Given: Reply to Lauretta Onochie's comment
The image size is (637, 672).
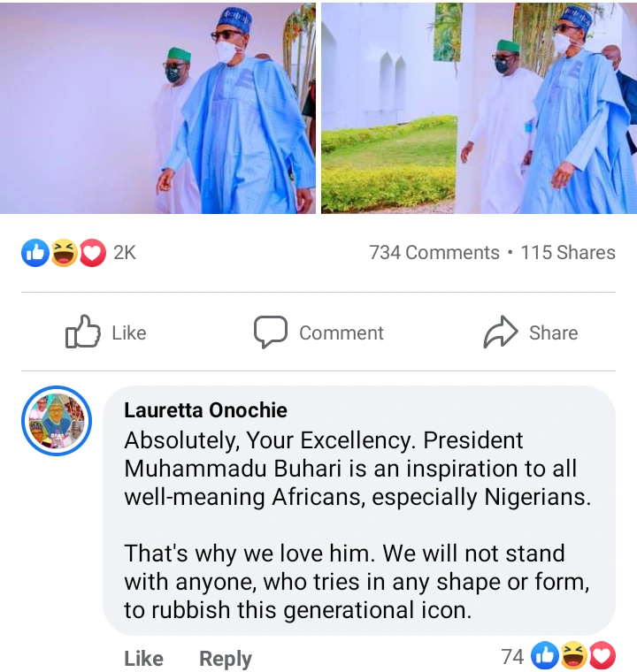Looking at the screenshot, I should (x=225, y=659).
